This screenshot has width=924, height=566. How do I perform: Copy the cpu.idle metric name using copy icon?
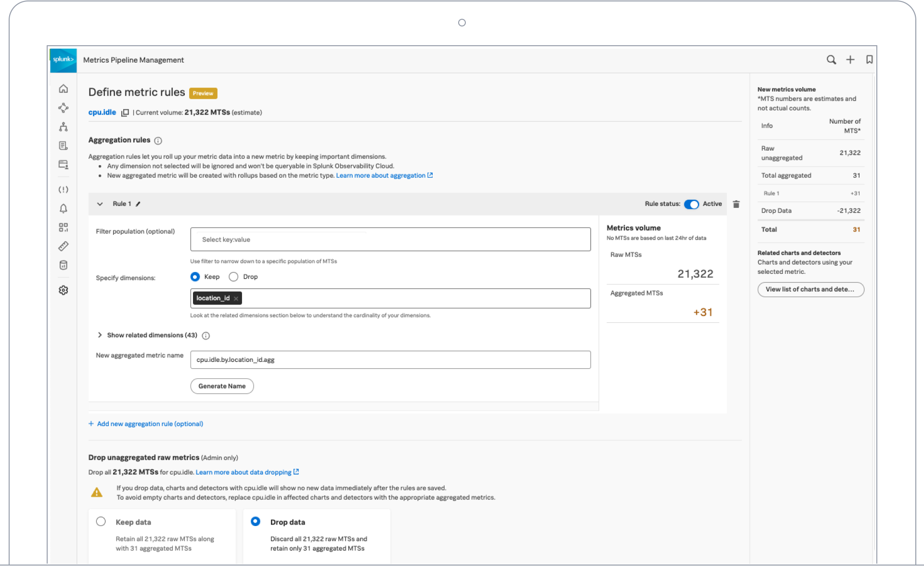point(125,112)
